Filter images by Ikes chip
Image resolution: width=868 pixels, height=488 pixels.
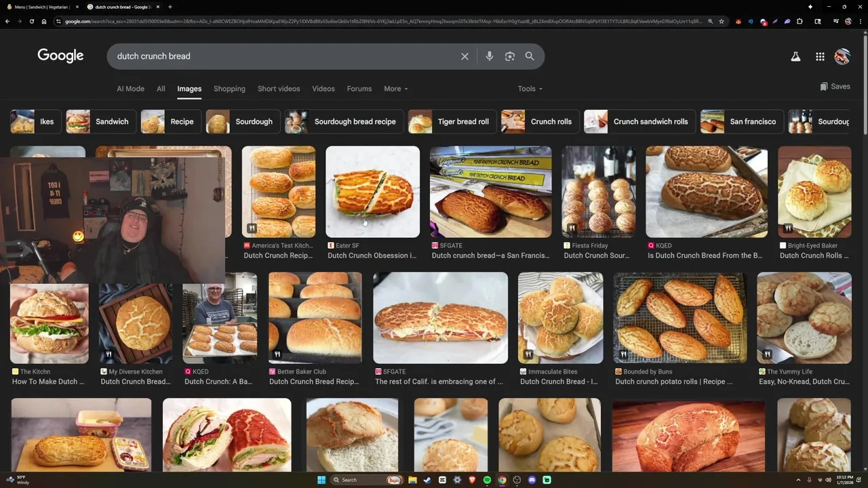[x=36, y=121]
